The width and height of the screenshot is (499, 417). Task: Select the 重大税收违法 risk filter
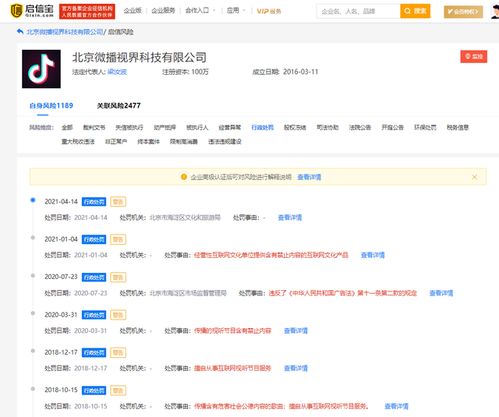tap(78, 142)
